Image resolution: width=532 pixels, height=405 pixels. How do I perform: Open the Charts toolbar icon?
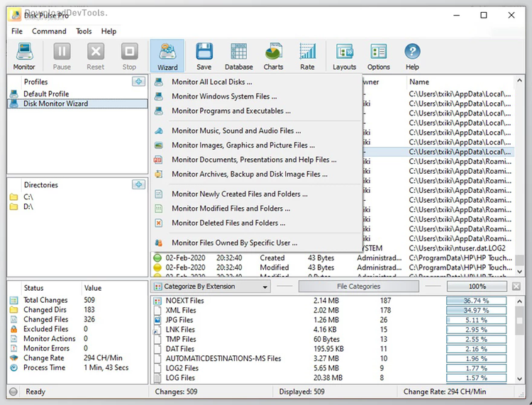point(274,56)
